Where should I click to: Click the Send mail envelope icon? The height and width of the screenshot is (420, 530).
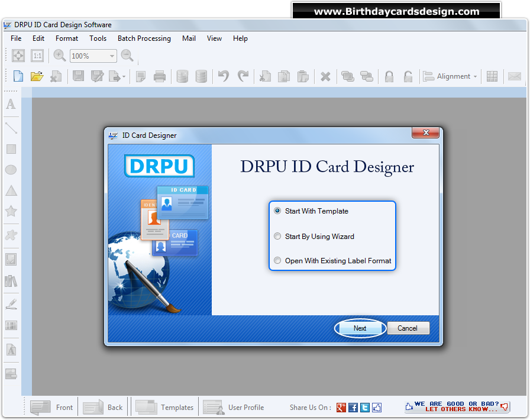pos(515,76)
